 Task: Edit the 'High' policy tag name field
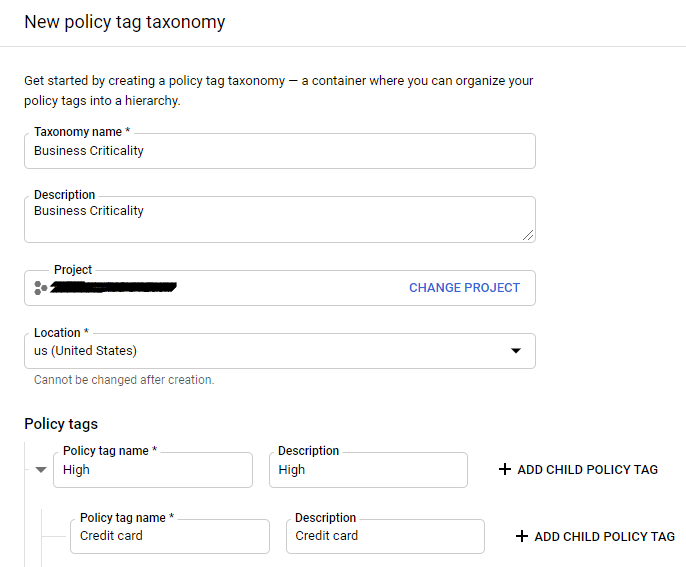155,470
